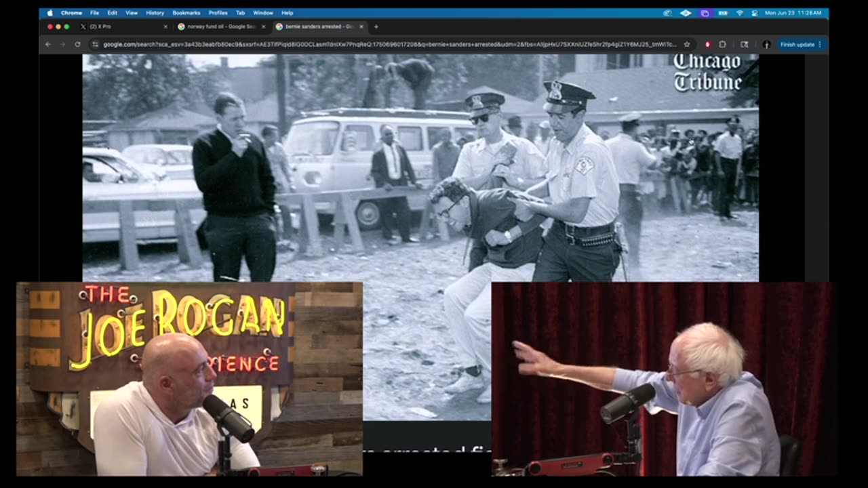Open the purple screen mirroring menu icon
The image size is (868, 488).
[x=705, y=13]
